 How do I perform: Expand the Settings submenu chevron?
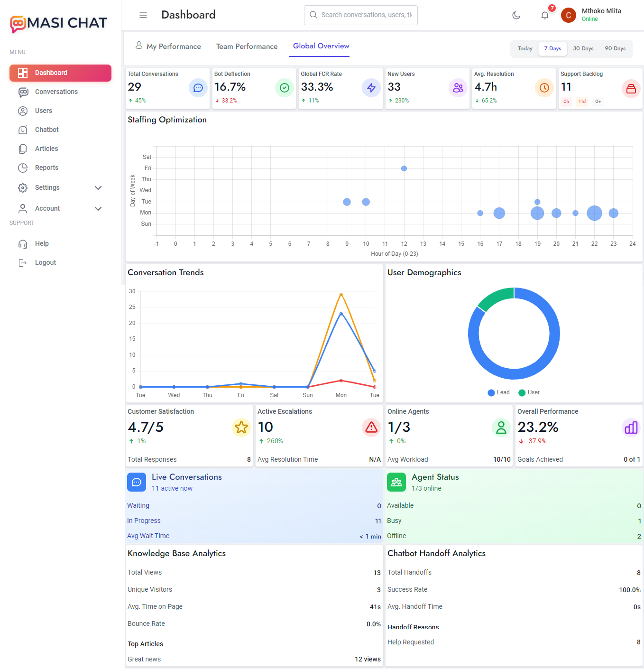click(x=98, y=188)
